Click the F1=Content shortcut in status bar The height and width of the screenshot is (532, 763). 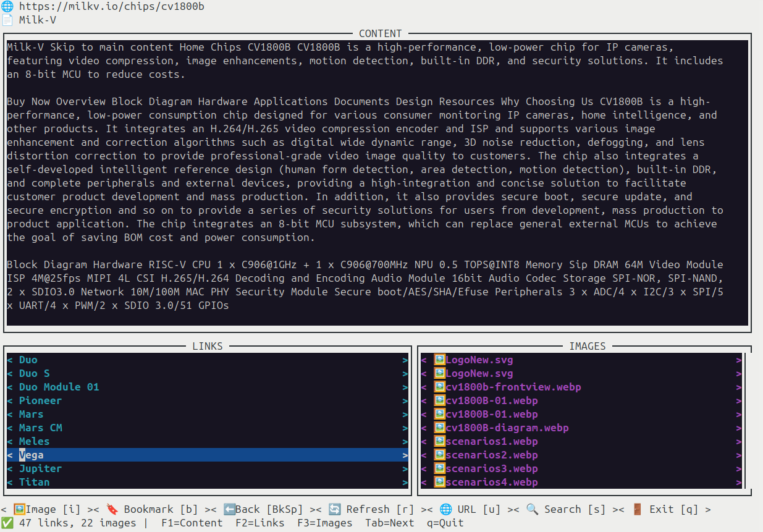(x=192, y=523)
